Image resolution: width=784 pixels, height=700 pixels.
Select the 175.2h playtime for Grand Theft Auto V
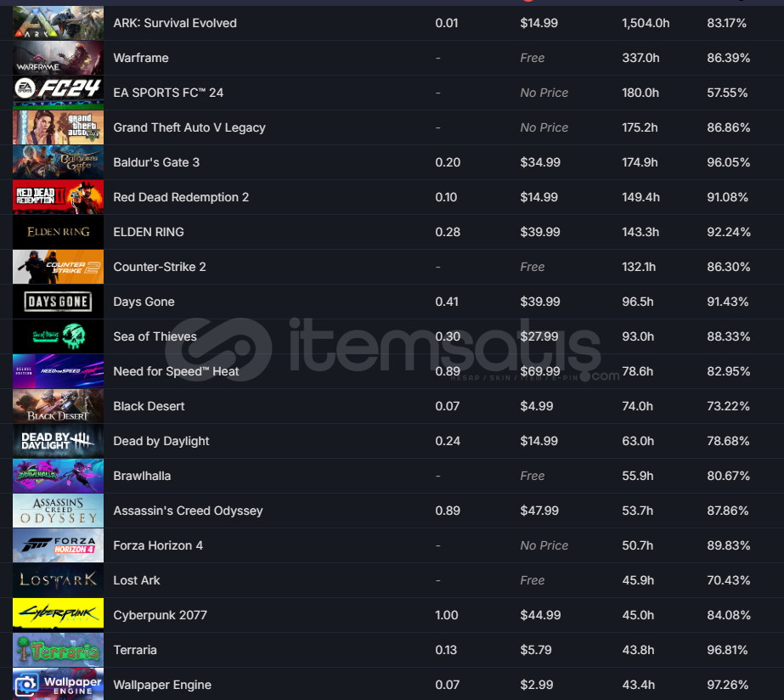[x=640, y=127]
